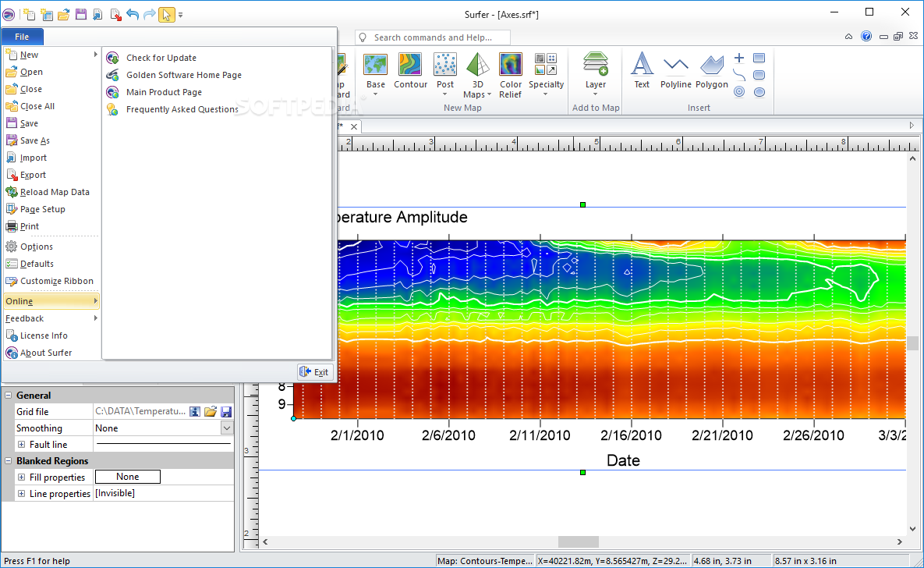Select the Polygon drawing tool
Screen dimensions: 924x568
coord(711,71)
